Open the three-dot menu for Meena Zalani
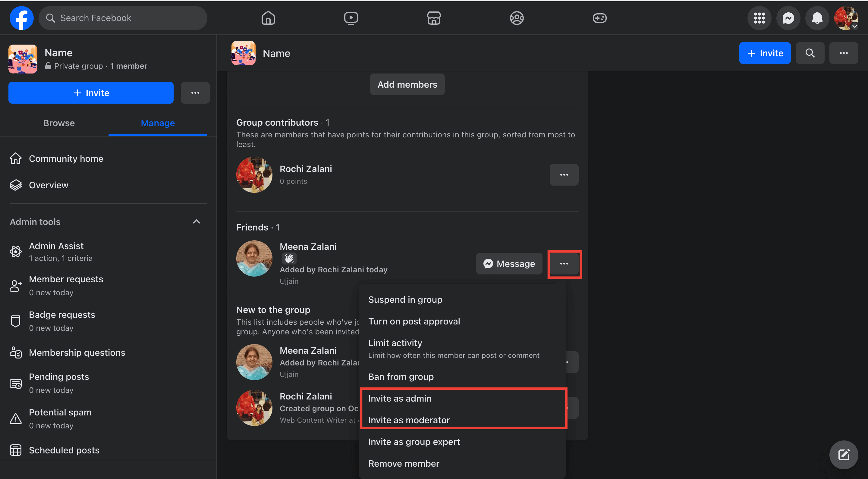This screenshot has width=868, height=479. tap(564, 264)
